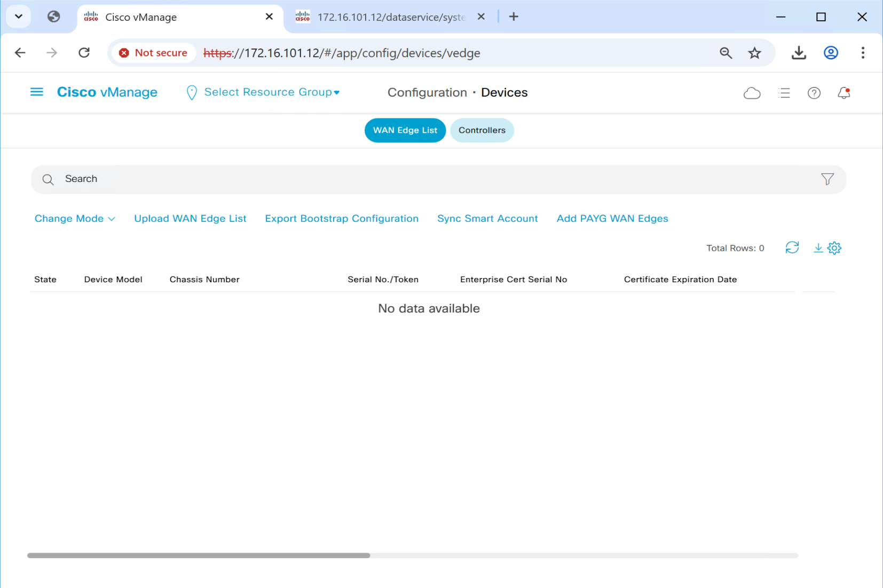883x588 pixels.
Task: Select the WAN Edge List tab
Action: (x=405, y=130)
